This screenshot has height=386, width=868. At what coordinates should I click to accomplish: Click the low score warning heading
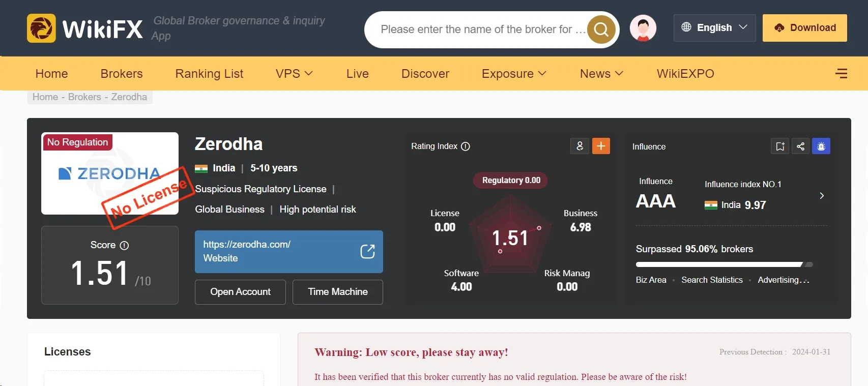coord(411,352)
